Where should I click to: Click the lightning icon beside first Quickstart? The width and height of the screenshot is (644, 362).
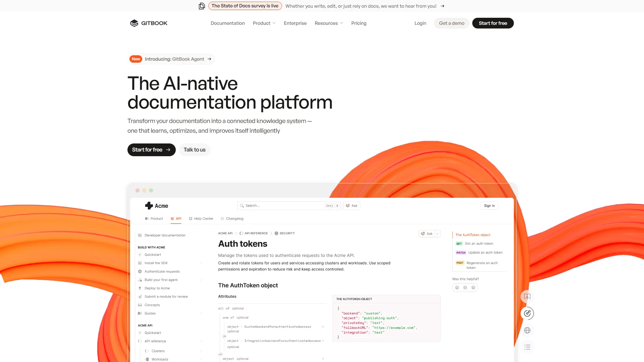[140, 255]
